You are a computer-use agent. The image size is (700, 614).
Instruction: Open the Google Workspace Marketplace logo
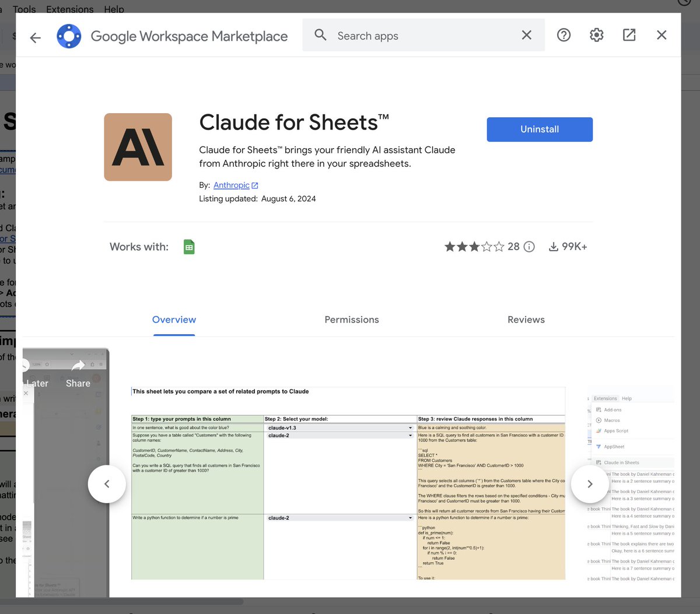[69, 36]
